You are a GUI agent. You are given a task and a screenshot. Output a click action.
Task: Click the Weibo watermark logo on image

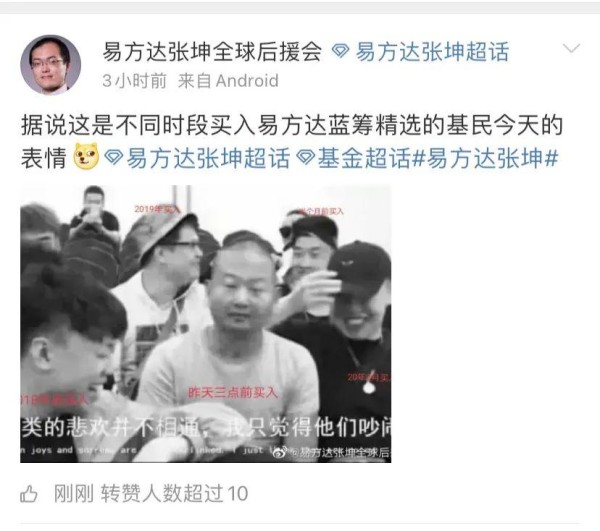[280, 452]
